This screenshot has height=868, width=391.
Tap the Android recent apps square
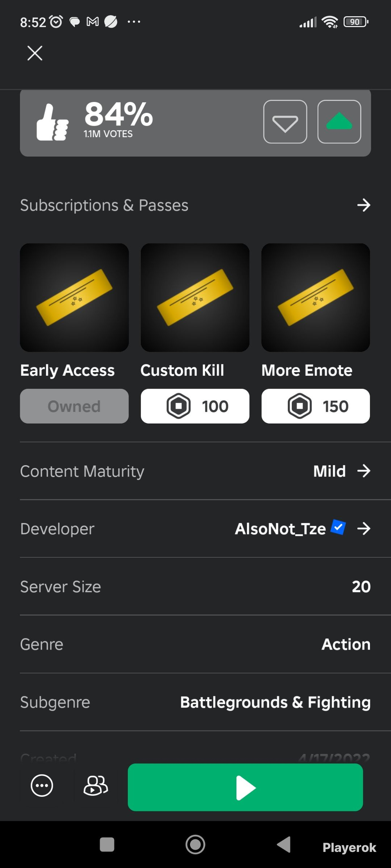click(x=107, y=844)
